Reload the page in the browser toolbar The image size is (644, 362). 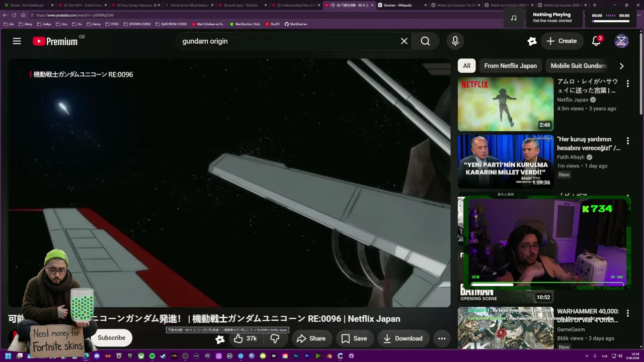14,15
